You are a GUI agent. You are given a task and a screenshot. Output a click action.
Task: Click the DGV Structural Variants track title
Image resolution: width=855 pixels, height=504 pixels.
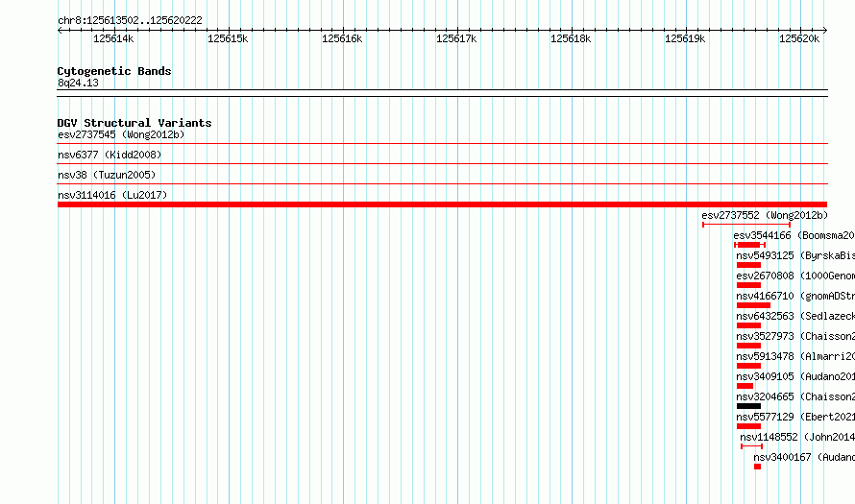coord(134,123)
